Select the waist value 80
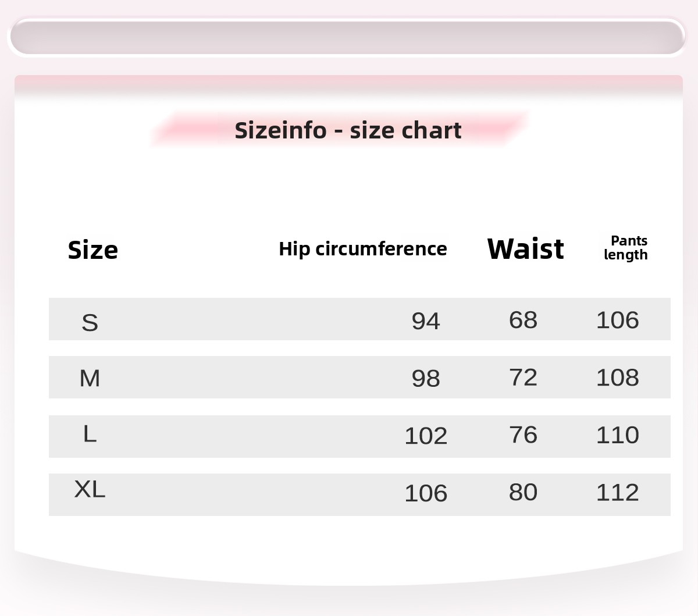The width and height of the screenshot is (698, 616). [x=523, y=492]
